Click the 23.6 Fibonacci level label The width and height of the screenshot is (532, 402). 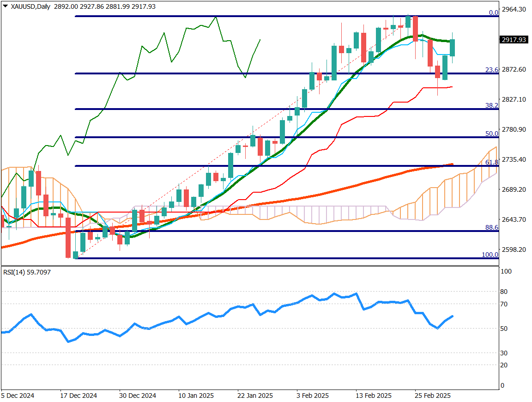coord(492,70)
